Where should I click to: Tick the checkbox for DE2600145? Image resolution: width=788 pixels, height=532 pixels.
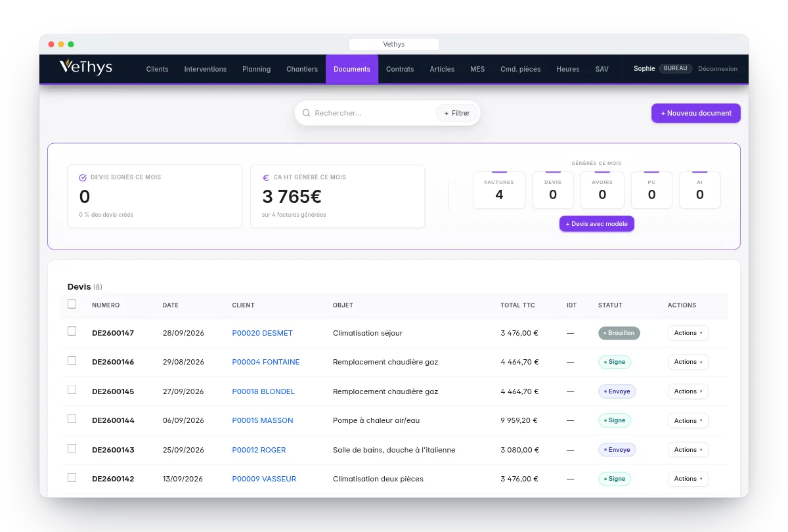click(x=72, y=390)
